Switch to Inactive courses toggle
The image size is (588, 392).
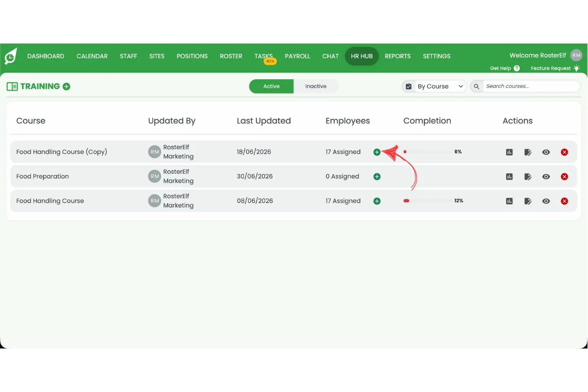(316, 86)
